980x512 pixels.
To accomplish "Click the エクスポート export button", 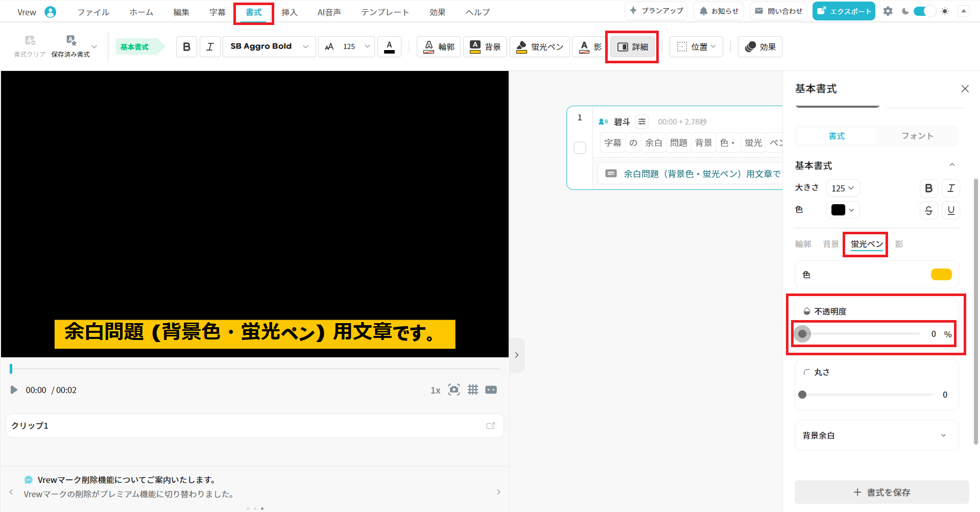I will (844, 11).
